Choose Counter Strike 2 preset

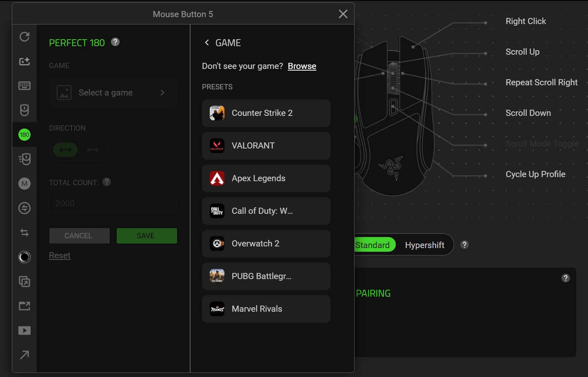tap(266, 113)
